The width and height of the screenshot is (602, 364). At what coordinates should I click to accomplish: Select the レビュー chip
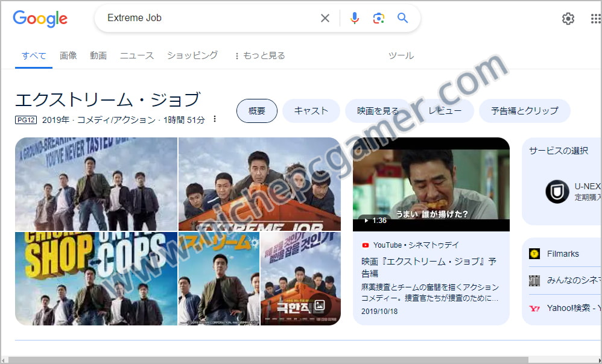(x=445, y=111)
